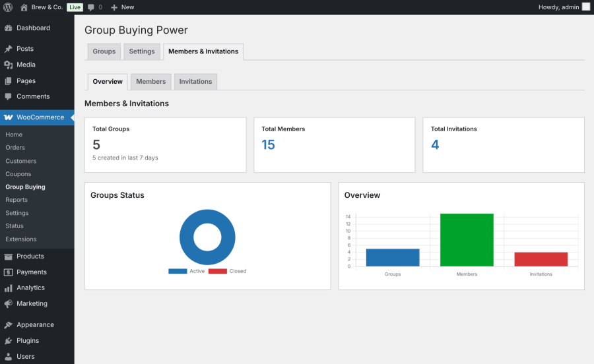
Task: Click the Total Members value 15
Action: (268, 145)
